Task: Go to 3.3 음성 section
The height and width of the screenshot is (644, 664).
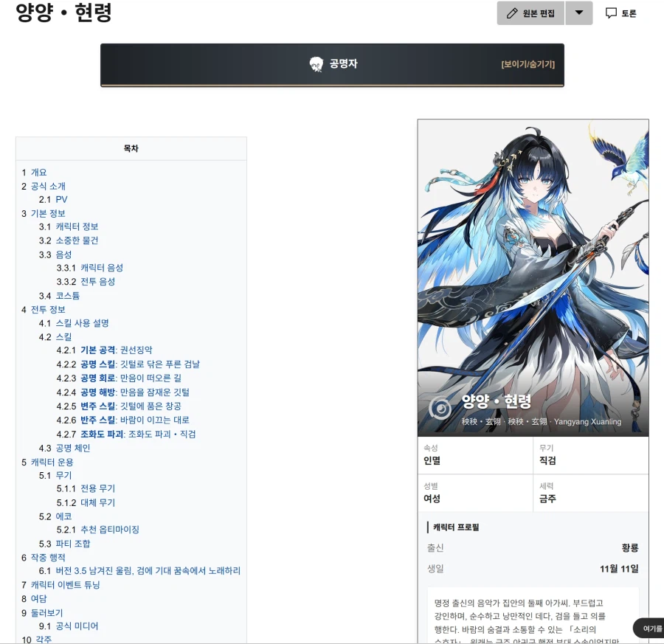Action: point(63,255)
